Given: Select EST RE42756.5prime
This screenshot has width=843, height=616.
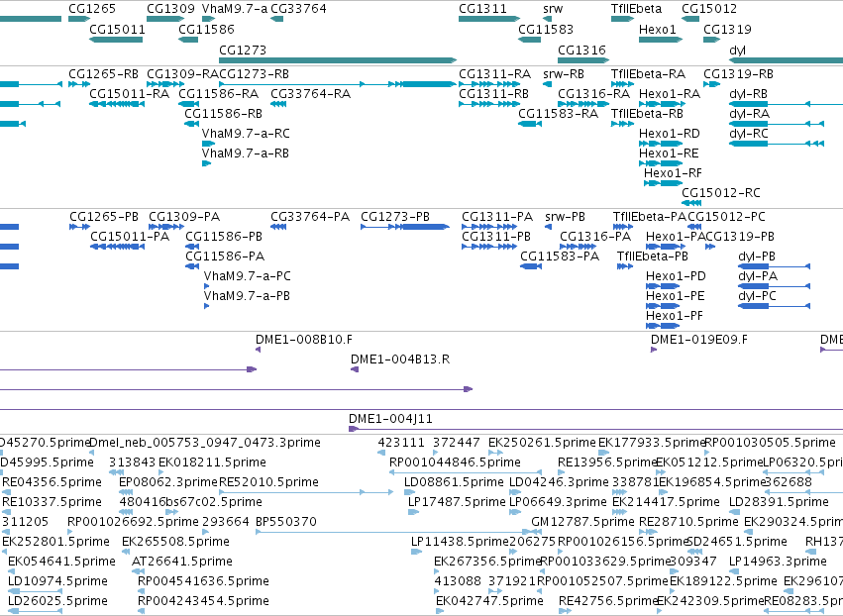Looking at the screenshot, I should (x=608, y=601).
